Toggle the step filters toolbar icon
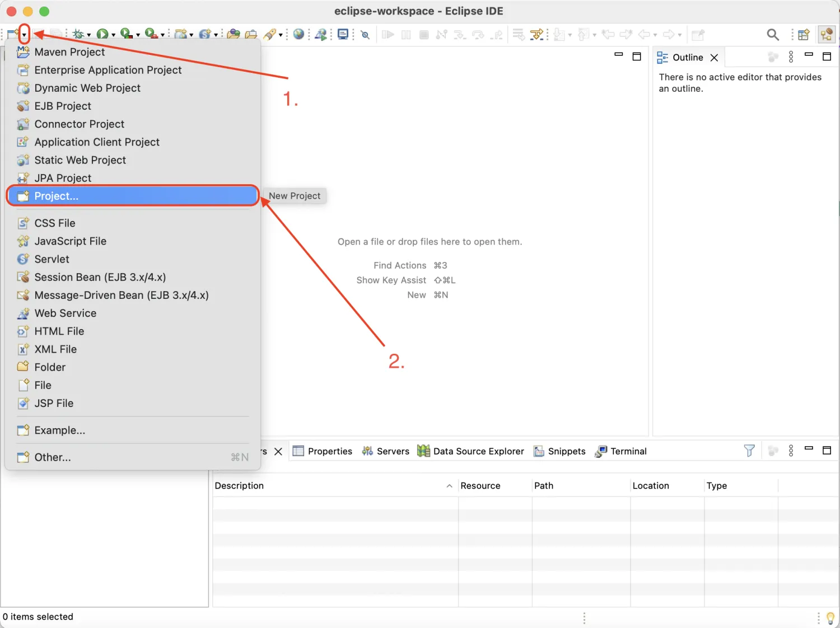The width and height of the screenshot is (840, 628). coord(537,35)
